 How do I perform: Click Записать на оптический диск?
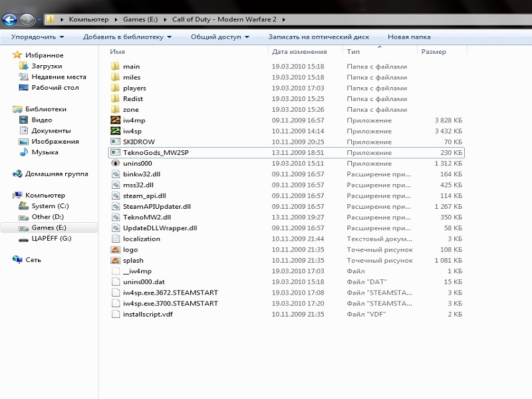pos(319,37)
